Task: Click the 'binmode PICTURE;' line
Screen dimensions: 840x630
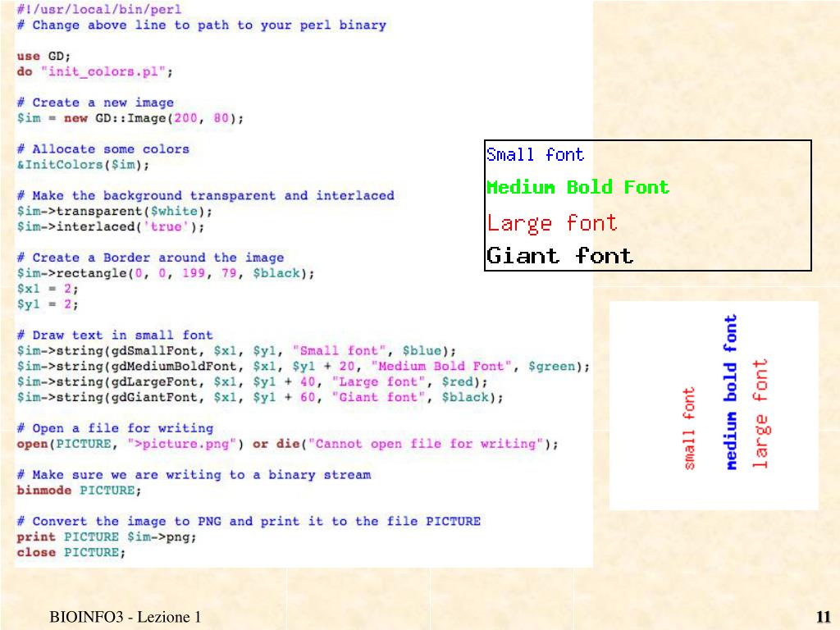Action: coord(80,491)
